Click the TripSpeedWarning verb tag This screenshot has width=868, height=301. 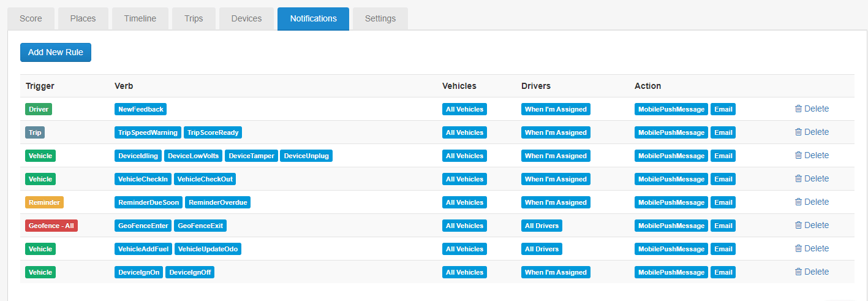pyautogui.click(x=148, y=132)
